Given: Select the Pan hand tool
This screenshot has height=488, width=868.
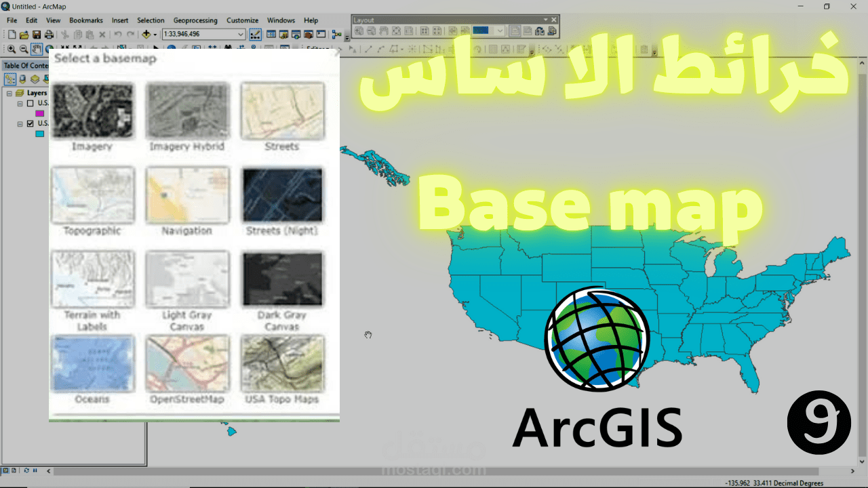Looking at the screenshot, I should [x=37, y=49].
